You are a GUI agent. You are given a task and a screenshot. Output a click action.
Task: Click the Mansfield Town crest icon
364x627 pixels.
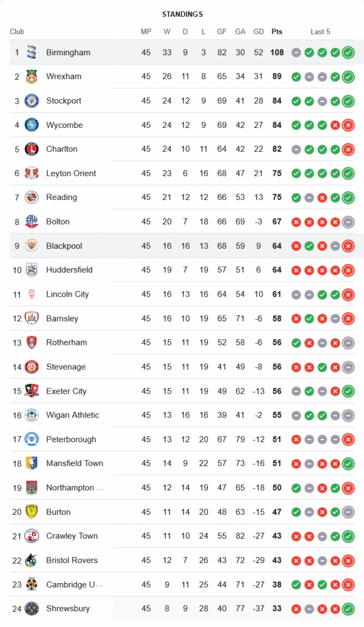pyautogui.click(x=31, y=463)
